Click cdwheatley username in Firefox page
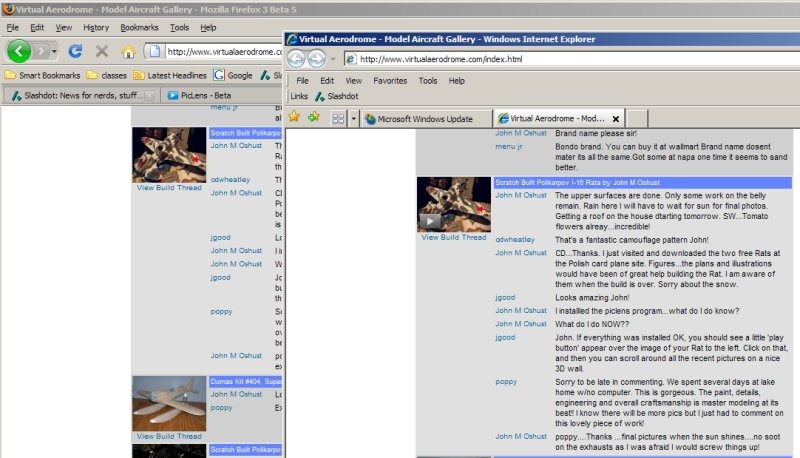This screenshot has width=800, height=458. (x=230, y=180)
